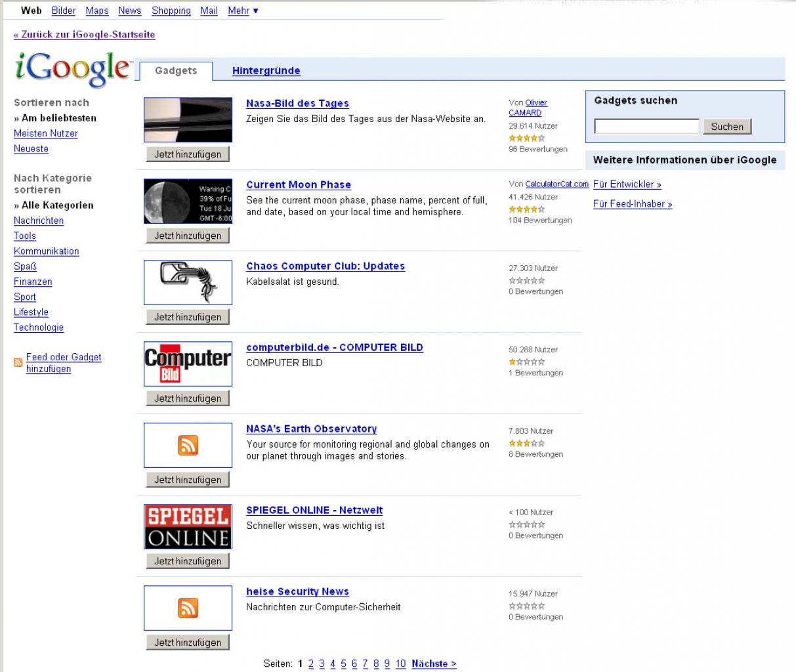Screen dimensions: 796x672
Task: Focus the Gadgets suchen text field
Action: 647,126
